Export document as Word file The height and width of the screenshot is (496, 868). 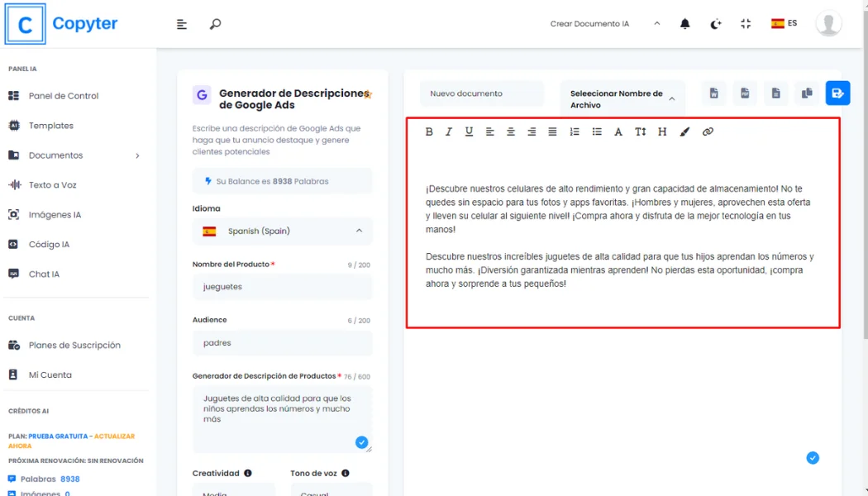click(x=713, y=93)
